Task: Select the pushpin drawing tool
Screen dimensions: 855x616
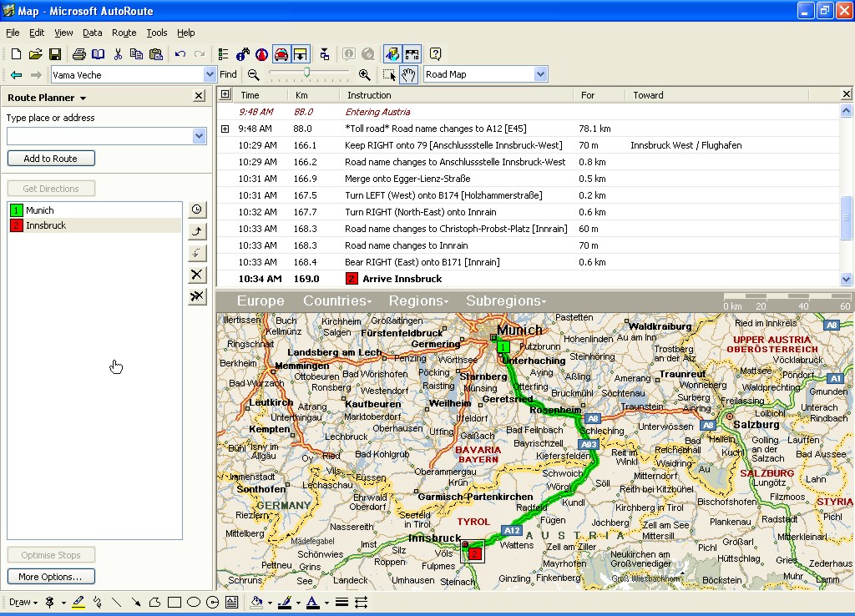Action: pyautogui.click(x=50, y=602)
